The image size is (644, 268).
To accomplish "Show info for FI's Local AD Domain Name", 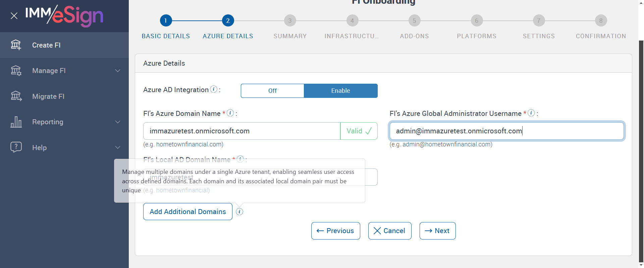I will click(x=240, y=159).
